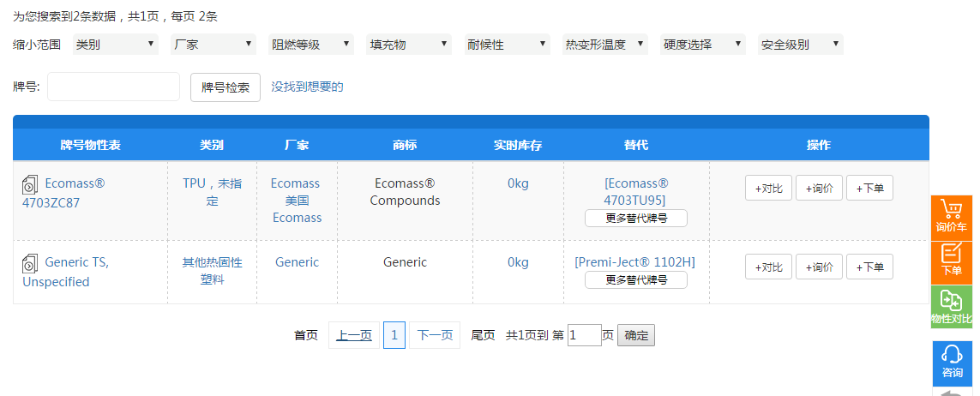Screen dimensions: 980x396
Task: Click datasheet icon beside Generic TS
Action: click(x=30, y=263)
